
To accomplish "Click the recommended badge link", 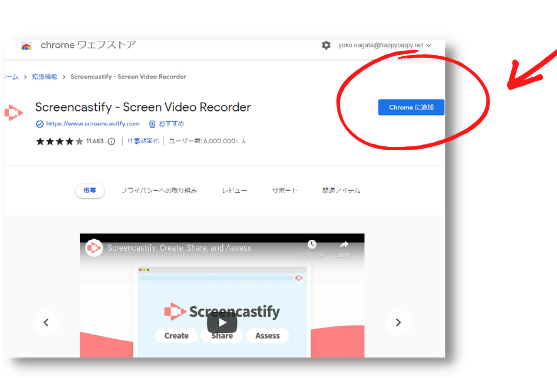I will 167,124.
